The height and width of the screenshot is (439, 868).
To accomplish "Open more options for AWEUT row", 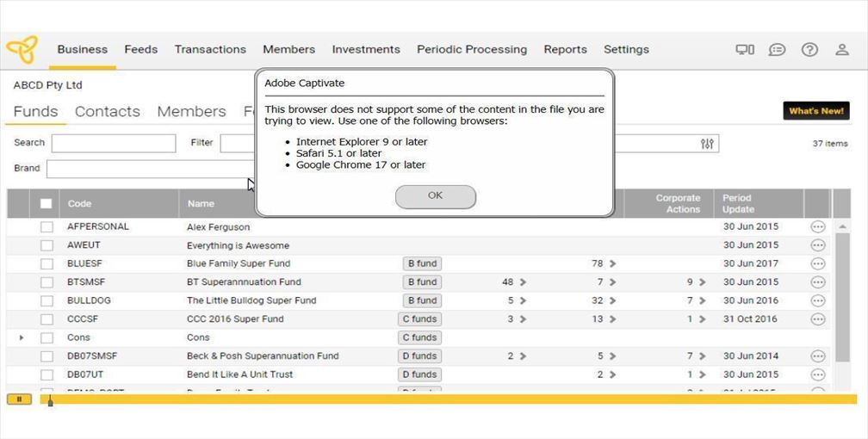I will (818, 245).
